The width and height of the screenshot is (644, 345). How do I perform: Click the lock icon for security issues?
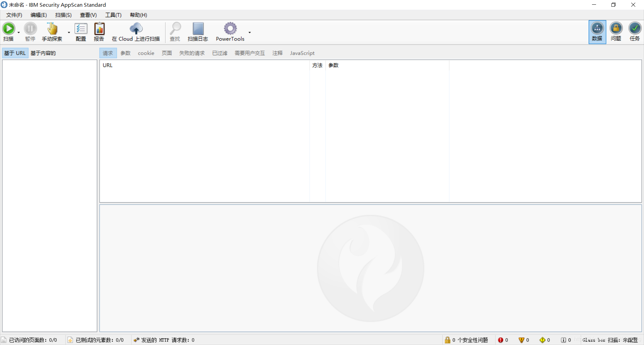click(447, 340)
